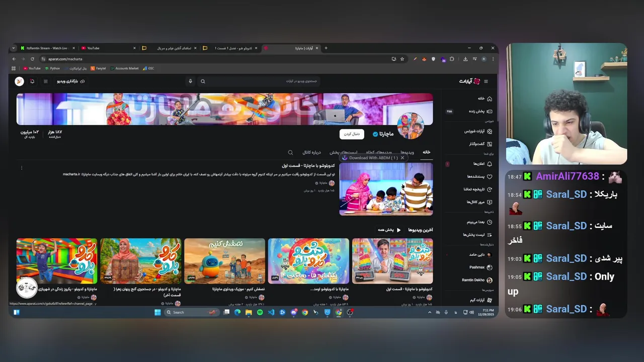The width and height of the screenshot is (644, 362).
Task: Close the Download With ABDM popup
Action: coord(403,158)
